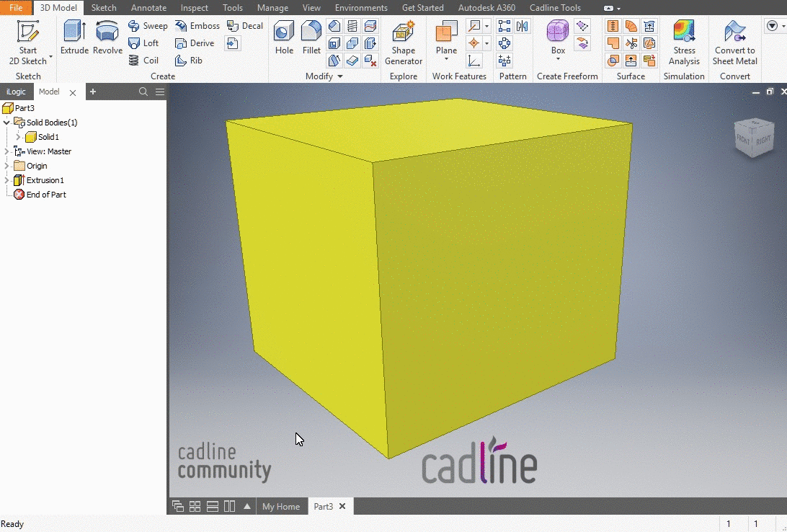Start a new 2D Sketch
Viewport: 787px width, 532px height.
point(27,43)
